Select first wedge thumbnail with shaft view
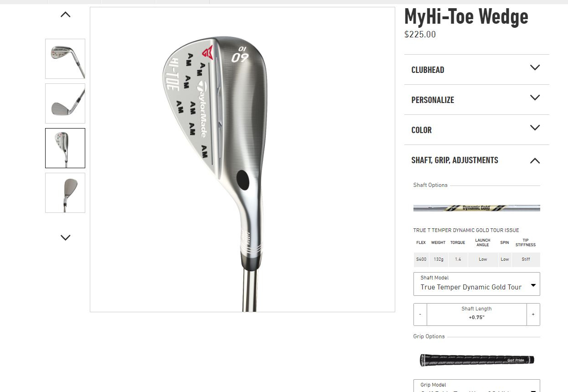The height and width of the screenshot is (392, 568). coord(65,59)
